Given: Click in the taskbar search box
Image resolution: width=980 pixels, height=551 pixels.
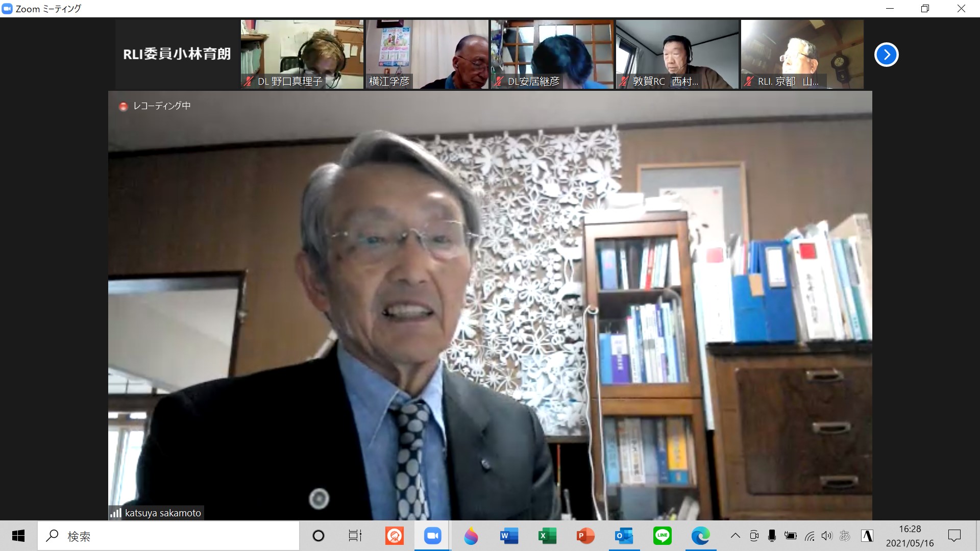Looking at the screenshot, I should point(168,536).
